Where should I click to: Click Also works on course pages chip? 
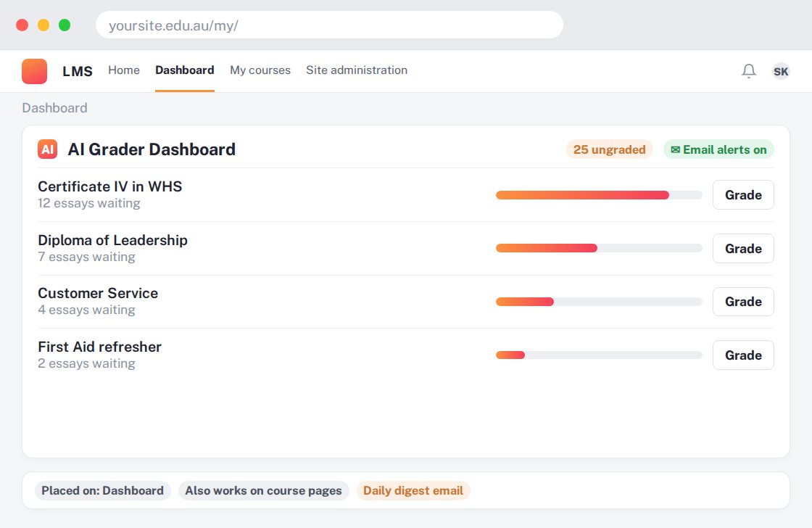(264, 491)
